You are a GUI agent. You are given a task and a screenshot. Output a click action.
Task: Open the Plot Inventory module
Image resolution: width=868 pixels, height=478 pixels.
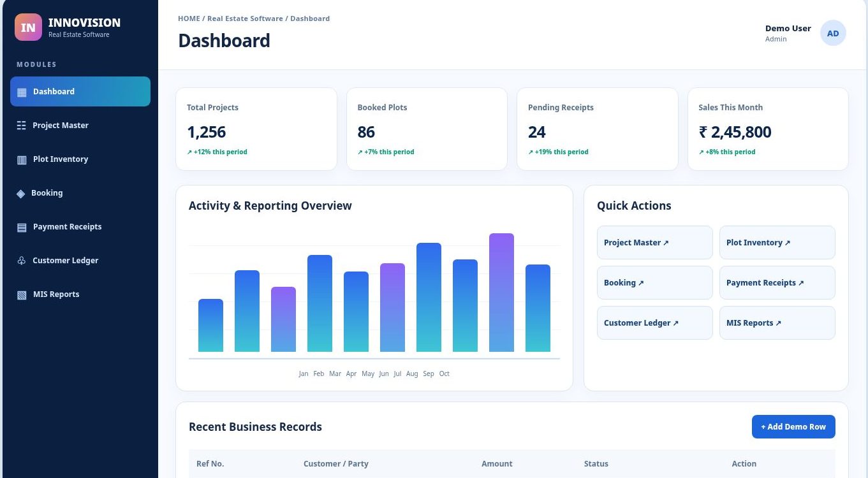pos(80,159)
